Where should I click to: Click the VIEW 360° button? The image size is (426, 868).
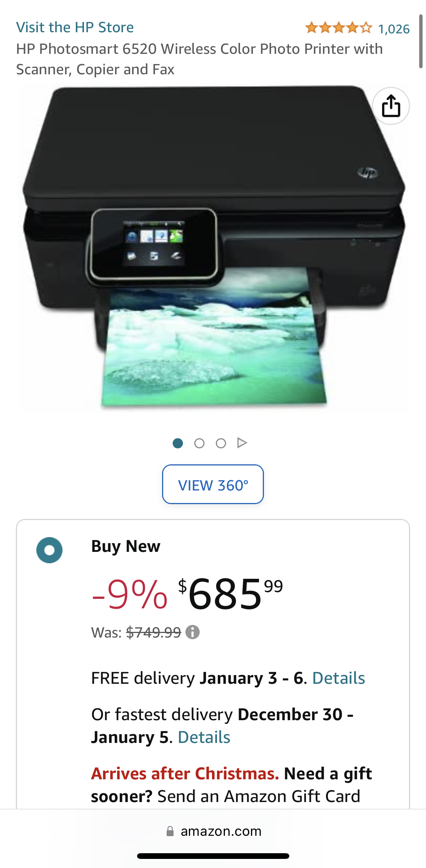213,484
